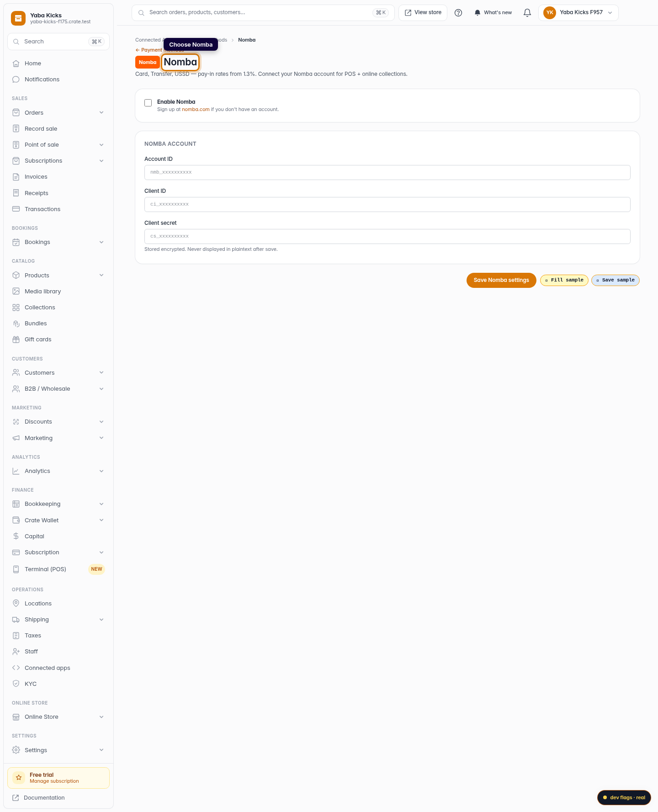Open the Shipping menu item

click(58, 620)
